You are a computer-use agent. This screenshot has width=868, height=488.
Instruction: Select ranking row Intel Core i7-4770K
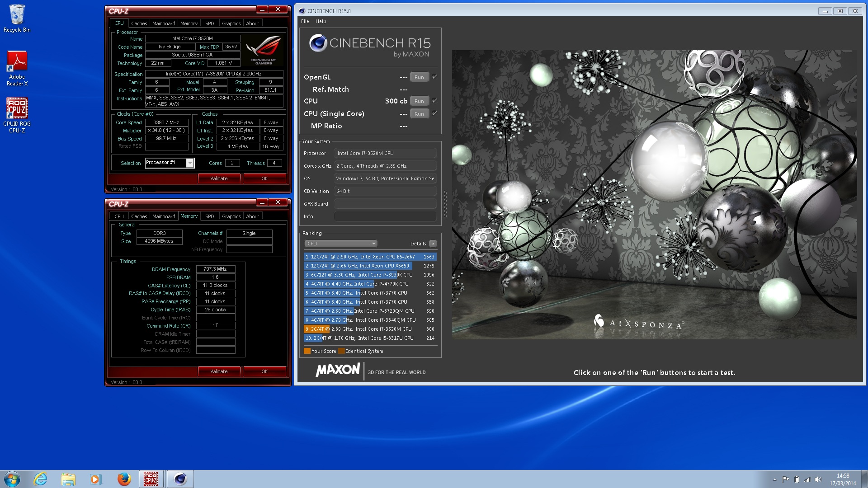(370, 284)
